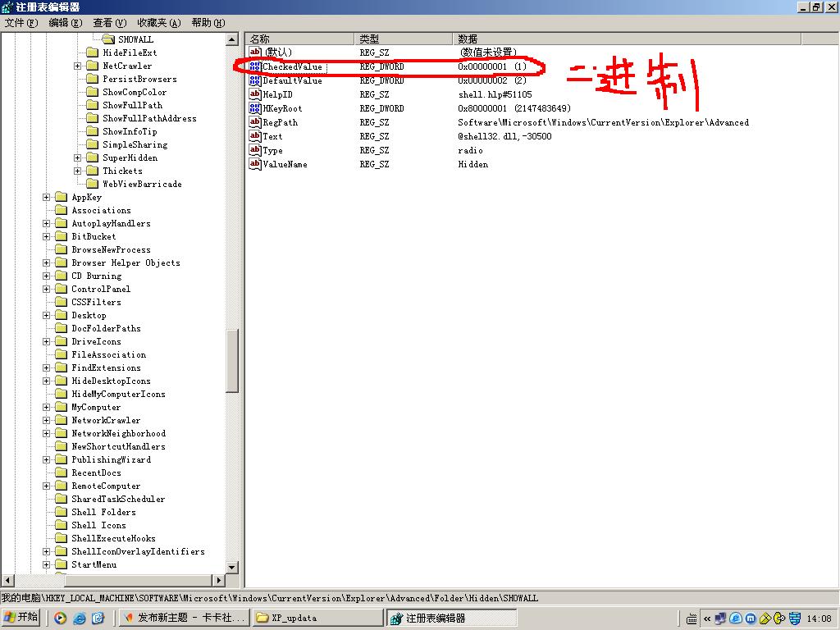Open the 编辑(E) menu
The width and height of the screenshot is (840, 630).
pos(66,22)
